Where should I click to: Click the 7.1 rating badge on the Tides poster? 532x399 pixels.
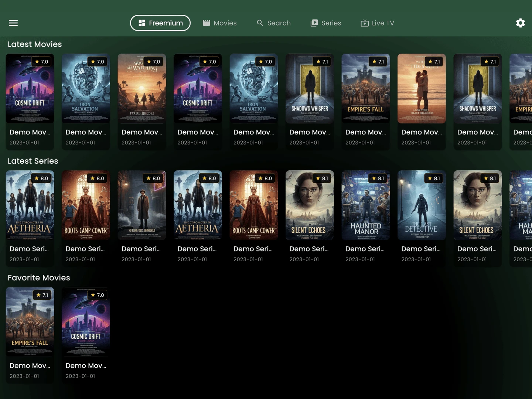pos(434,62)
